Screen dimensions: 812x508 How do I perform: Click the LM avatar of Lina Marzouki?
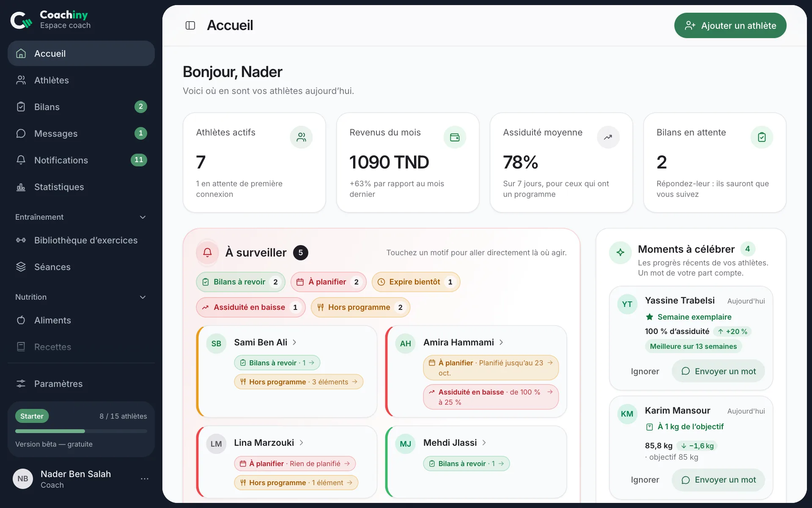[216, 444]
